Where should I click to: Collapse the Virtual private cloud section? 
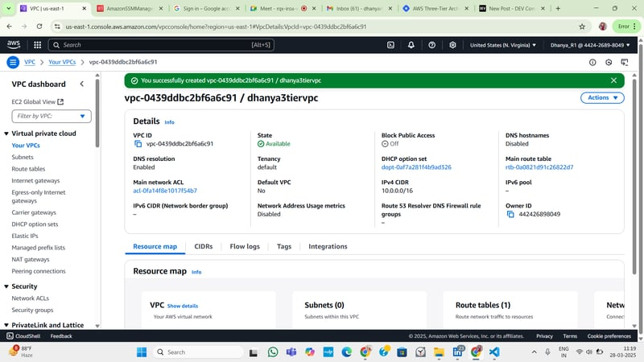6,134
